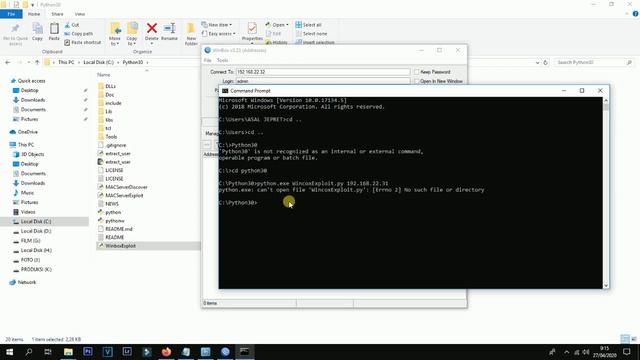This screenshot has height=360, width=640.
Task: Select the README.md file
Action: click(x=119, y=229)
